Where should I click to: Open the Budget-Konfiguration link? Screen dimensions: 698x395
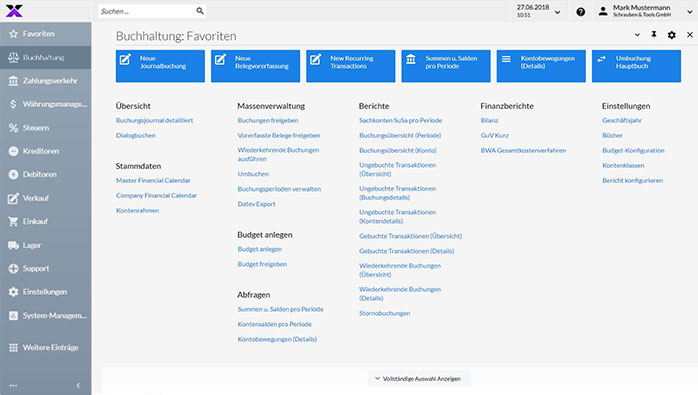coord(633,151)
